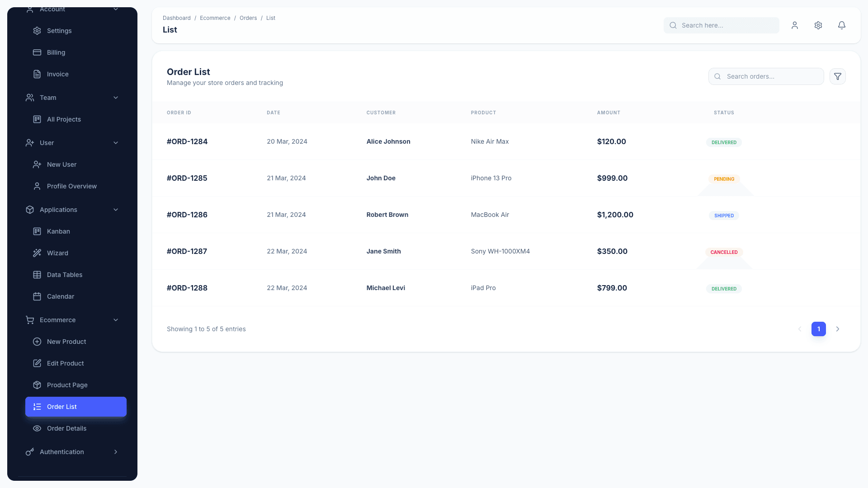Click inside the Search orders field
This screenshot has width=868, height=488.
tap(769, 76)
